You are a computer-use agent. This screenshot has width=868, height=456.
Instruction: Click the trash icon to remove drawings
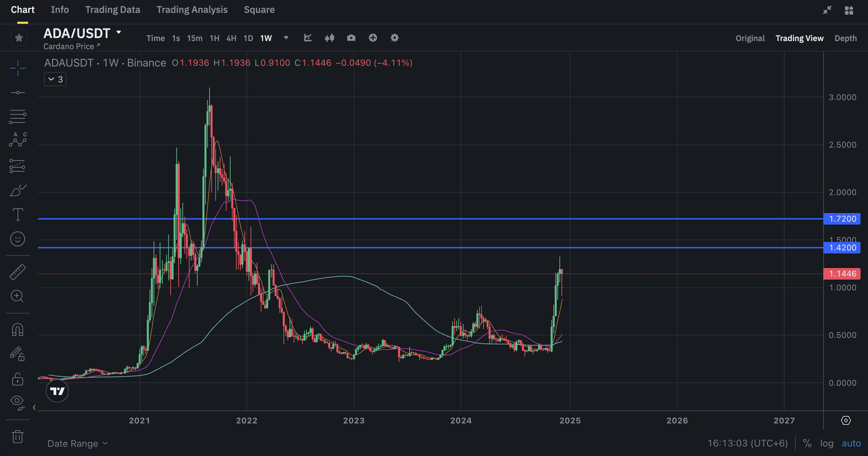pyautogui.click(x=18, y=436)
